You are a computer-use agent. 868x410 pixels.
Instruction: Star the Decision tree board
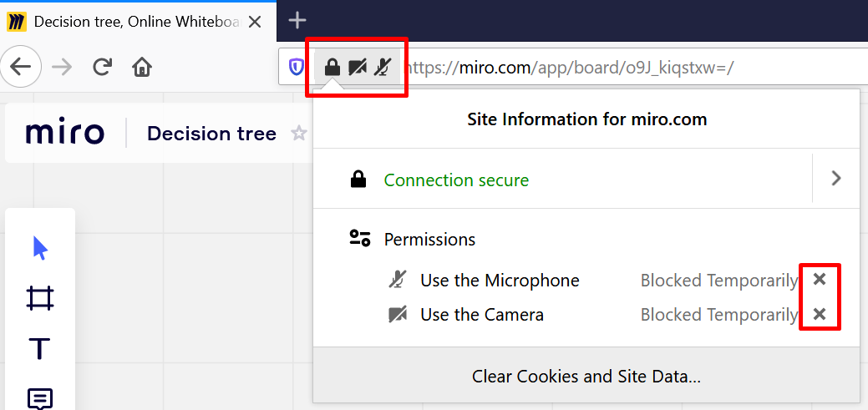pyautogui.click(x=298, y=134)
